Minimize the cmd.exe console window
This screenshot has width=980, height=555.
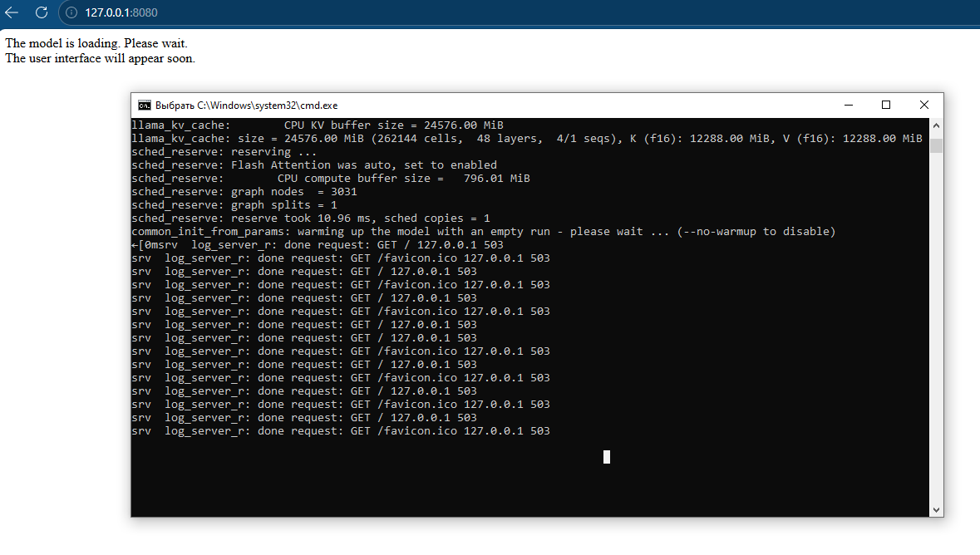click(848, 106)
